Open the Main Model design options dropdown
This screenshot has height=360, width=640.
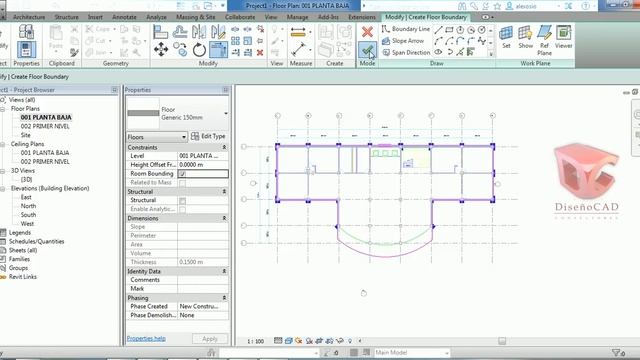412,352
